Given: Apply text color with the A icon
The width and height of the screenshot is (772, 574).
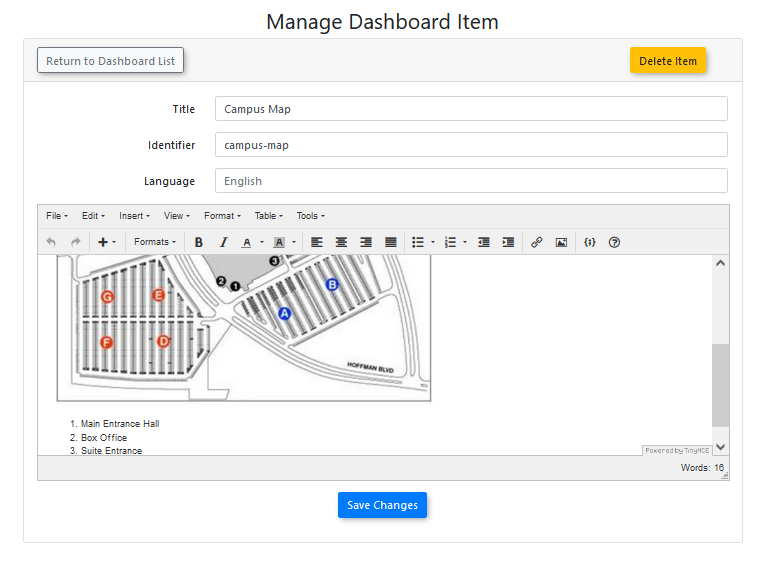Looking at the screenshot, I should [x=247, y=242].
